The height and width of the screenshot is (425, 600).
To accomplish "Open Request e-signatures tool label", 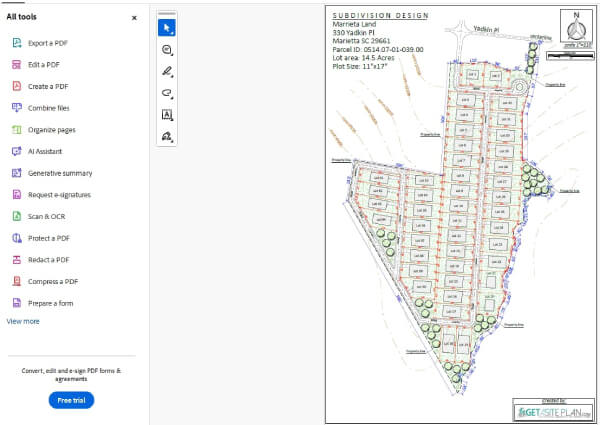I will coord(59,195).
